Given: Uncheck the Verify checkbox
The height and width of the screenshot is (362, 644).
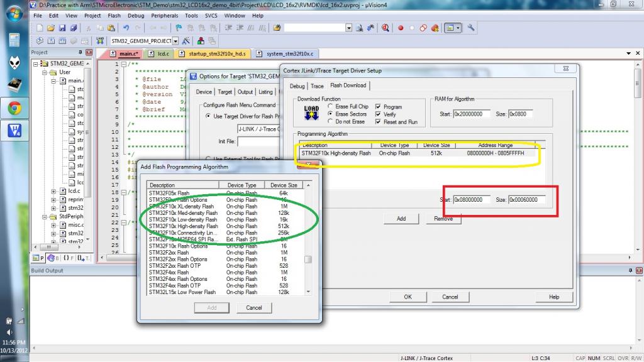Looking at the screenshot, I should pyautogui.click(x=379, y=114).
